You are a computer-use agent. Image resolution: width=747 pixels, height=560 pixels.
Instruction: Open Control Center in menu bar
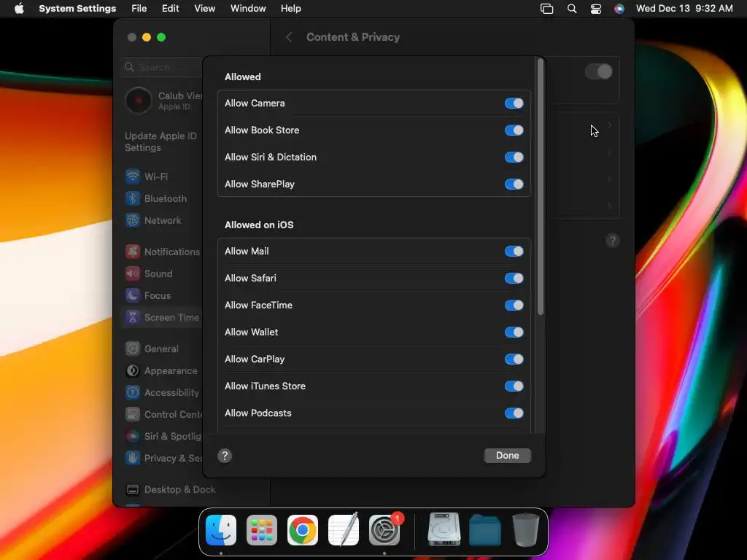pyautogui.click(x=595, y=9)
